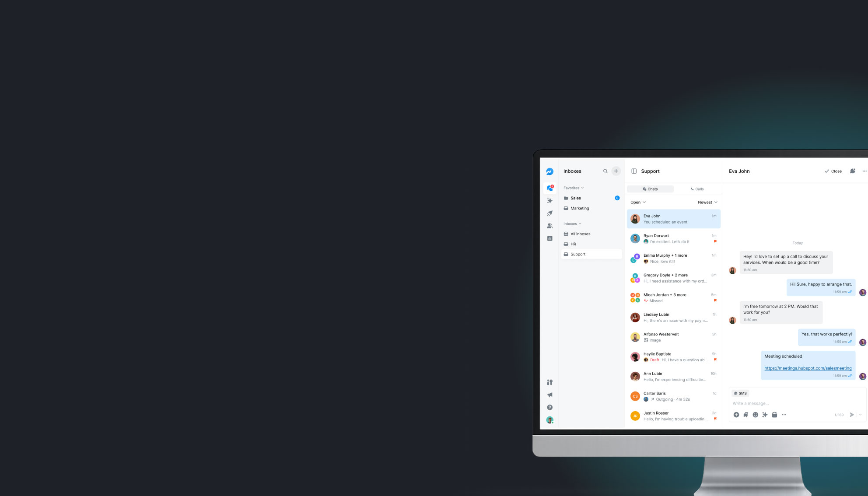This screenshot has width=868, height=496.
Task: Toggle the sidebar panel icon beside Support
Action: [x=634, y=171]
